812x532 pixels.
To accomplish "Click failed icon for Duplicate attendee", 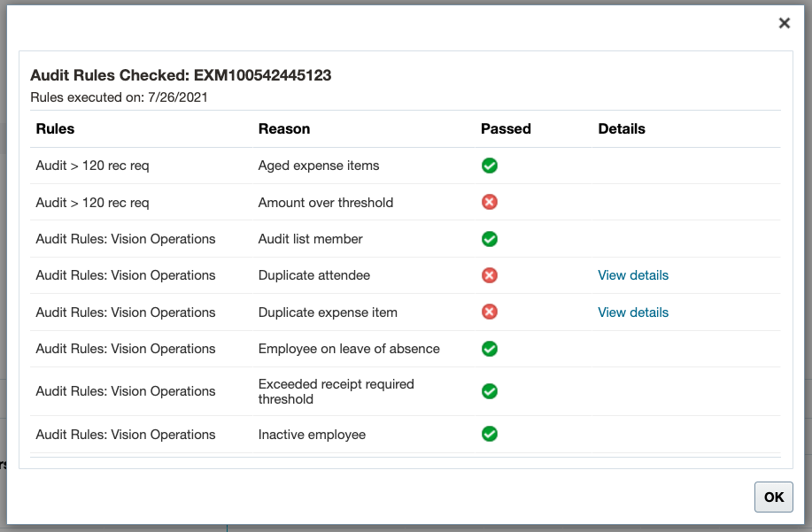I will click(x=489, y=275).
